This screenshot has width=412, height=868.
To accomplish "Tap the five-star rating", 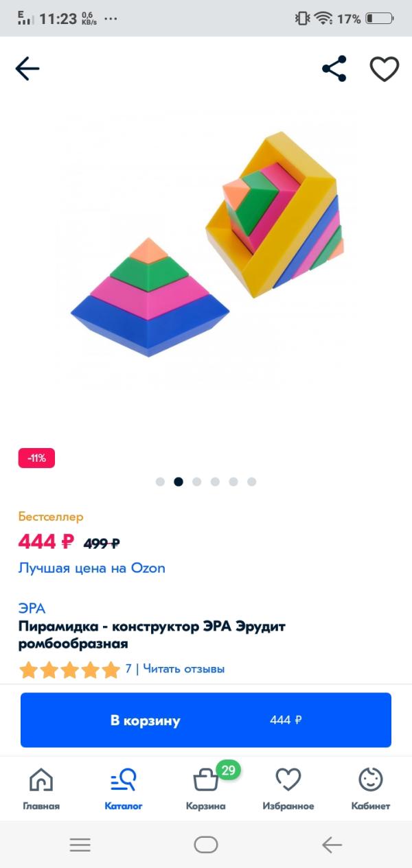I will [x=69, y=670].
